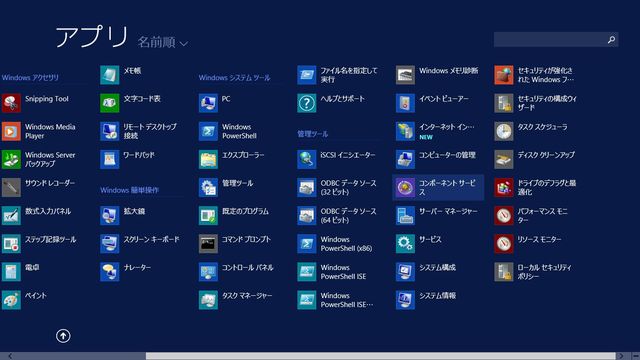Click the 管理ツール label under システム ツール
Viewport: 640px width, 360px height.
pos(238,183)
